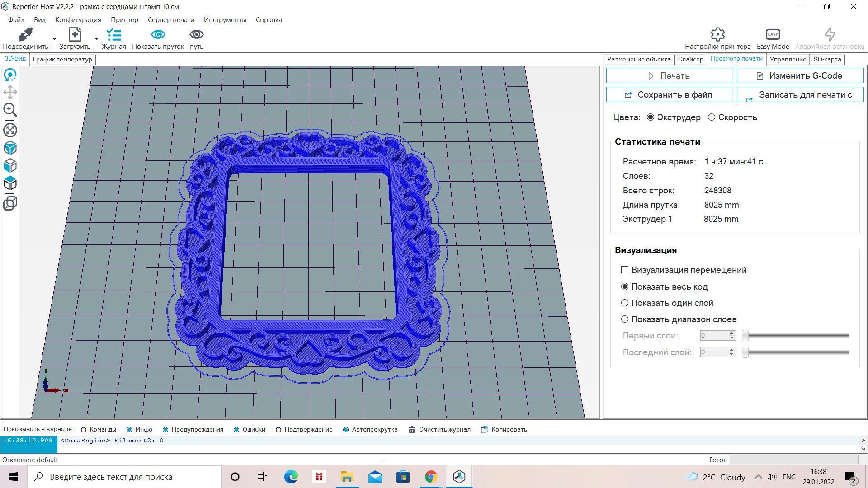
Task: Click Сохранить в файл button
Action: 669,94
